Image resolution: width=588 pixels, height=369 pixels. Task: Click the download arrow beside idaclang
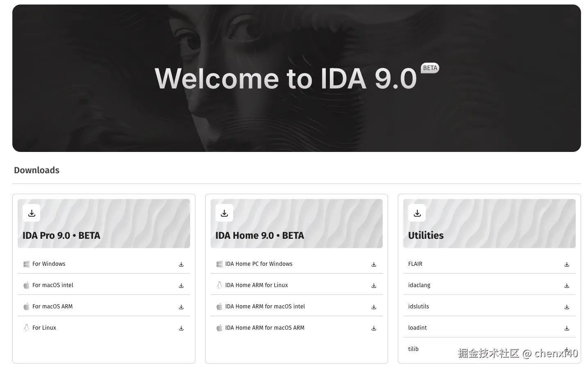pyautogui.click(x=567, y=286)
